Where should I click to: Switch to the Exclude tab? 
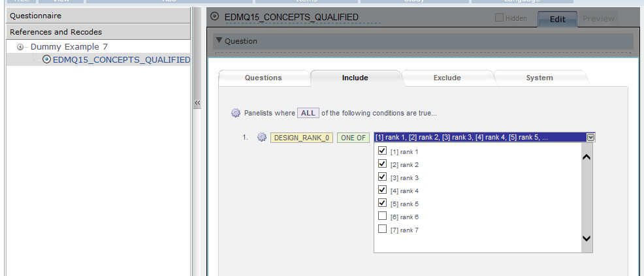coord(447,78)
